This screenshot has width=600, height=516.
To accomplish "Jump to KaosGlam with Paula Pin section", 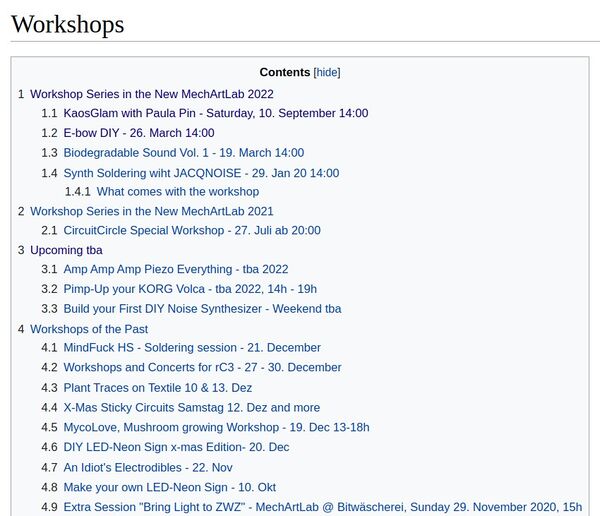I will click(215, 113).
